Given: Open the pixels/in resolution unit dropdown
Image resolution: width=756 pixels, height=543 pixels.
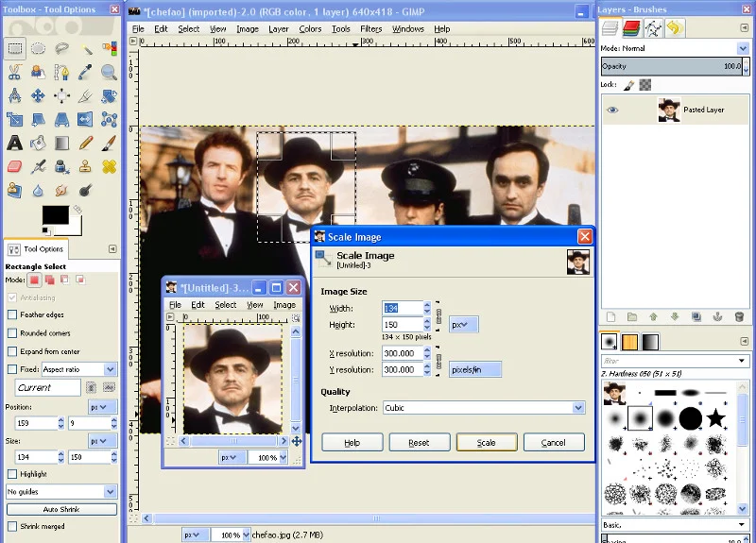Looking at the screenshot, I should click(475, 369).
